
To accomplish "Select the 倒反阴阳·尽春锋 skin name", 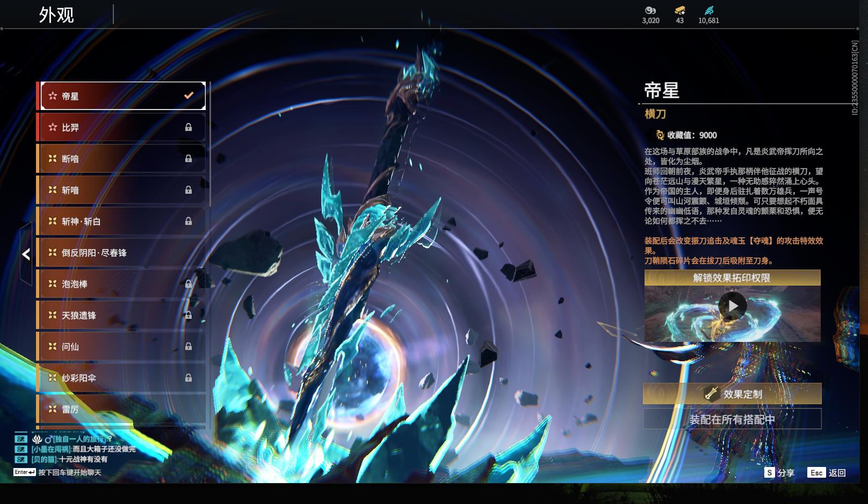I will pyautogui.click(x=94, y=253).
